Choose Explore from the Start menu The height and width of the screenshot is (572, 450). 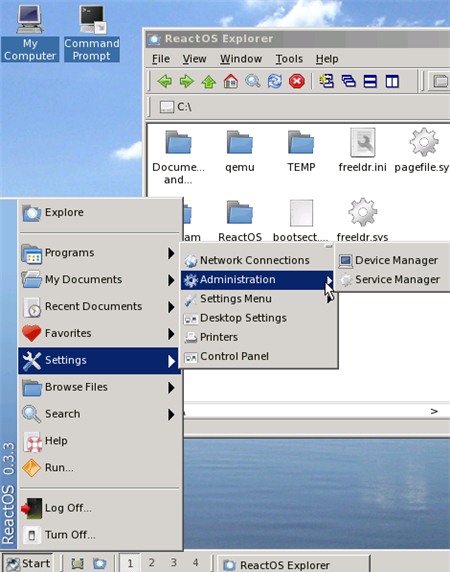[x=100, y=213]
